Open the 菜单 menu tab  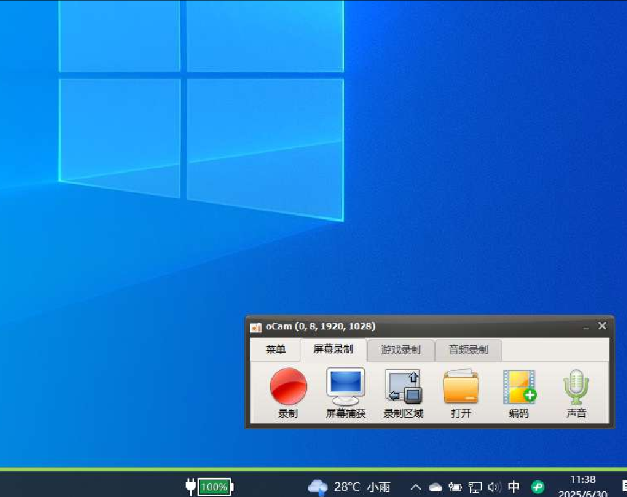pos(275,350)
